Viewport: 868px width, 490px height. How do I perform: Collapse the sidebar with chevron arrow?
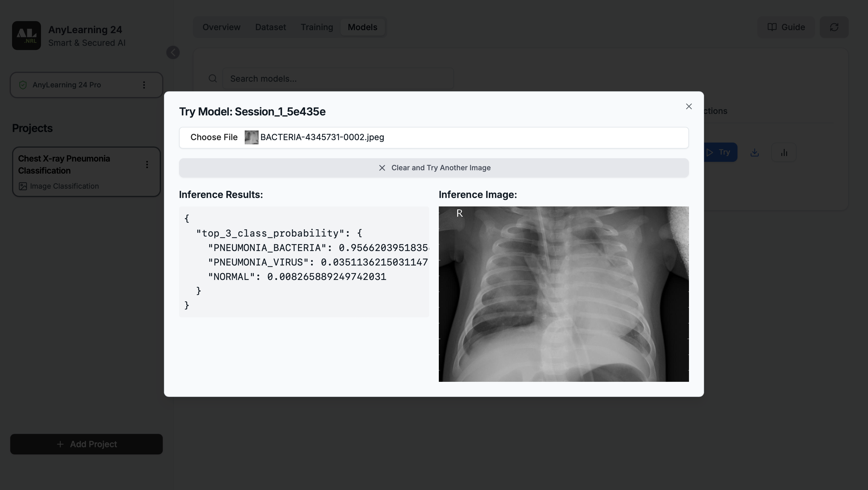(173, 52)
